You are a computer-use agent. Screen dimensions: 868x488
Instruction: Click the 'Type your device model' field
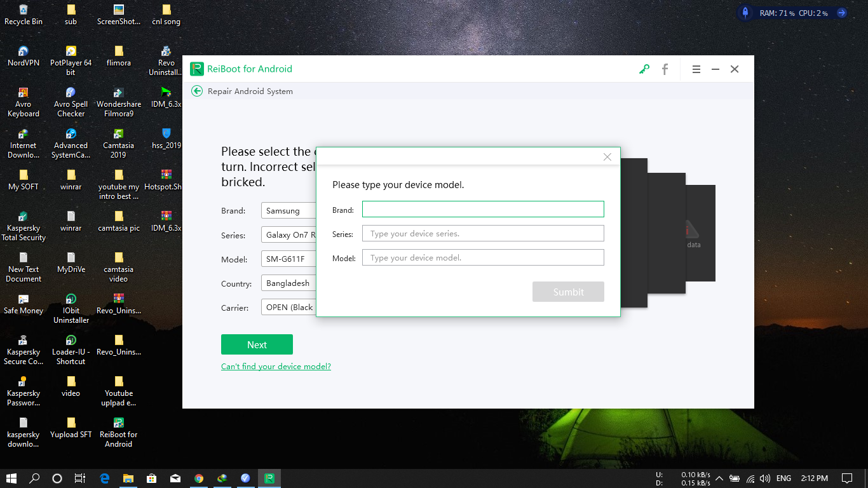point(483,257)
